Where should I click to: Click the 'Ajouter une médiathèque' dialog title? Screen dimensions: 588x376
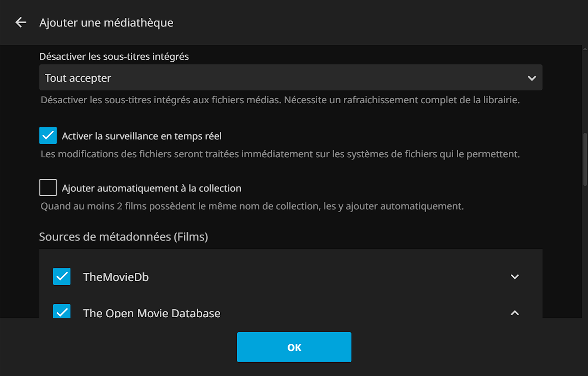tap(106, 22)
